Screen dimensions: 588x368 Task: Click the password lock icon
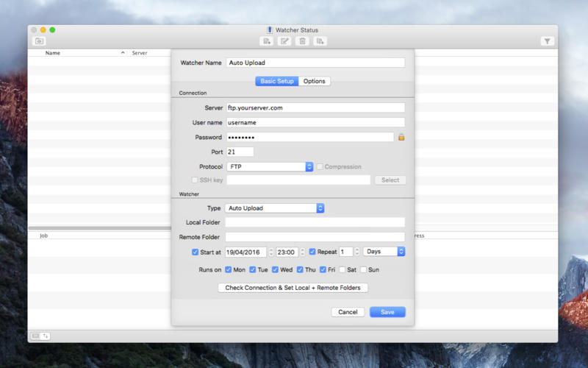[401, 137]
